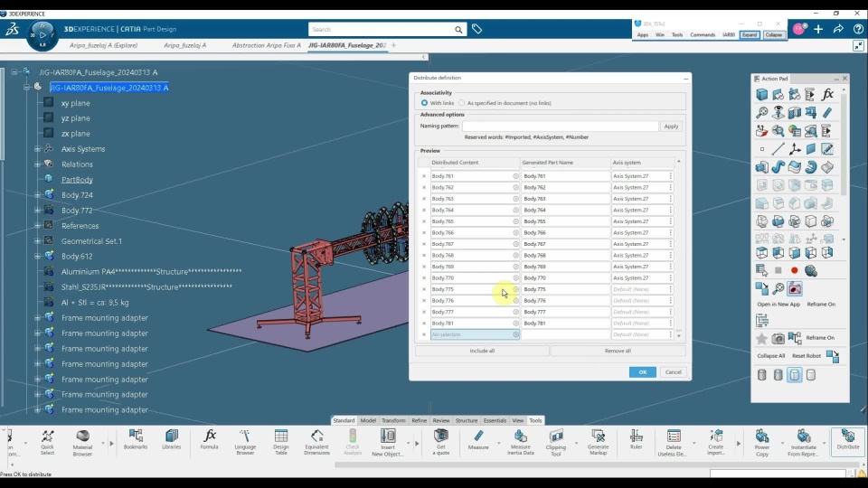Open the Abstraction Aripa Fixa A tab
868x488 pixels.
pyautogui.click(x=266, y=45)
